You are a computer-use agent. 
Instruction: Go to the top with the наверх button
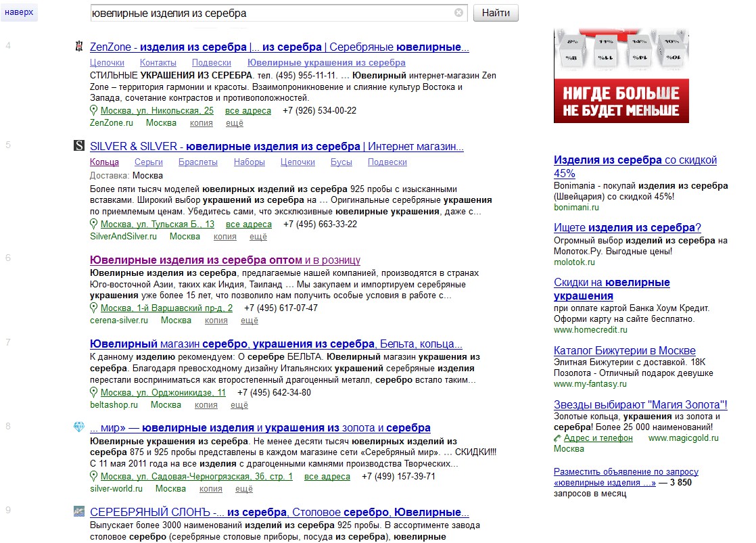(x=19, y=12)
